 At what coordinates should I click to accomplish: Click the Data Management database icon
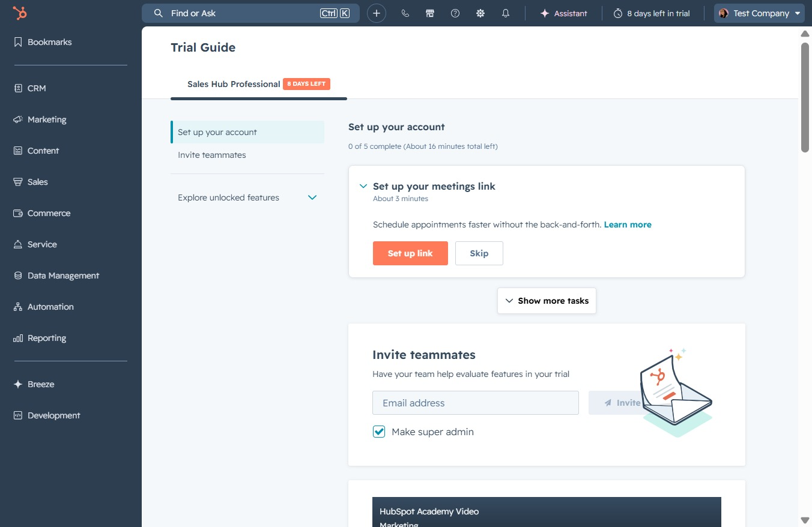pyautogui.click(x=18, y=276)
